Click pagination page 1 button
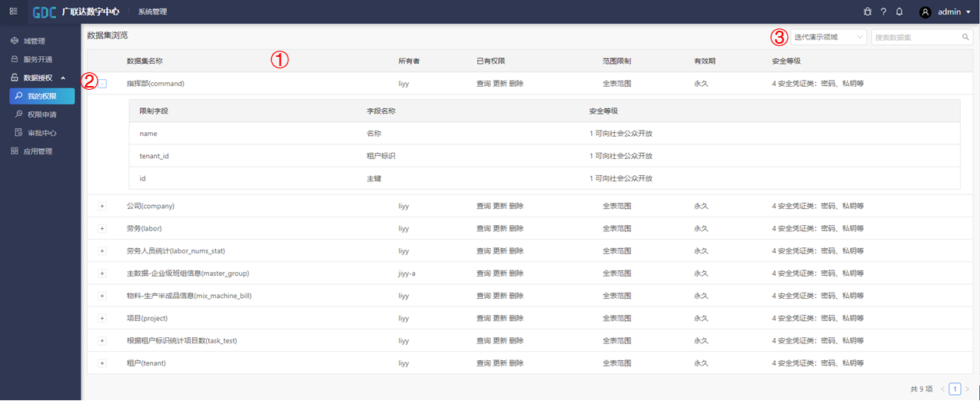 [955, 389]
